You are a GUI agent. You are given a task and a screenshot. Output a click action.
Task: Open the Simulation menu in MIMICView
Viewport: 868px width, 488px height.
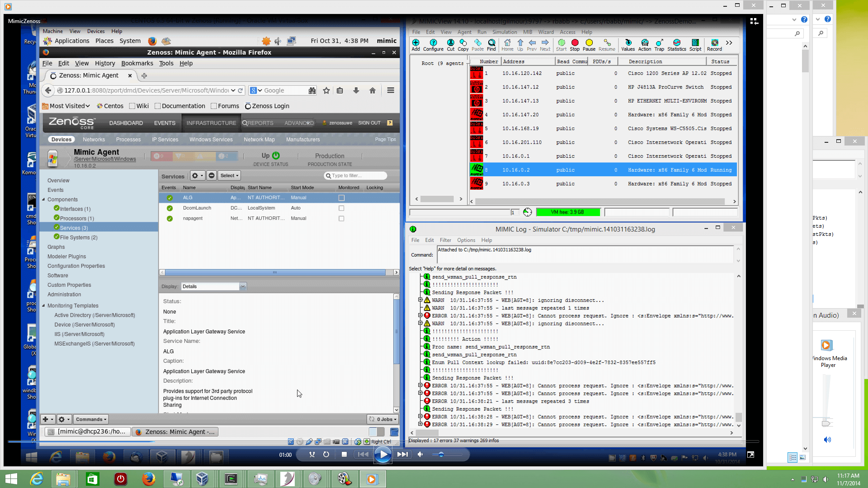tap(505, 32)
